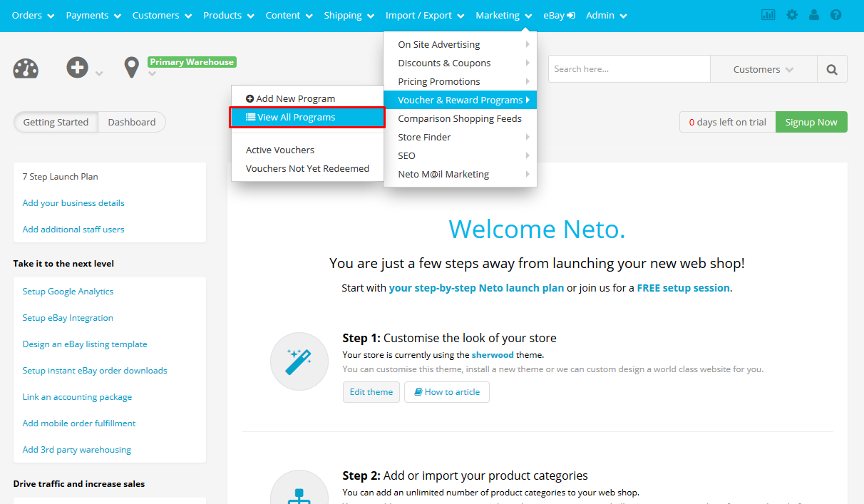The height and width of the screenshot is (504, 864).
Task: Open the Products menu
Action: coord(229,16)
